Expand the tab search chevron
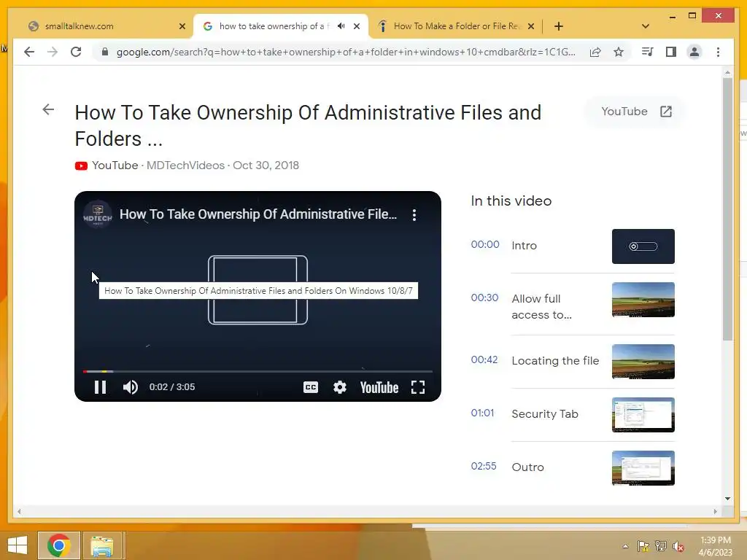 coord(646,26)
